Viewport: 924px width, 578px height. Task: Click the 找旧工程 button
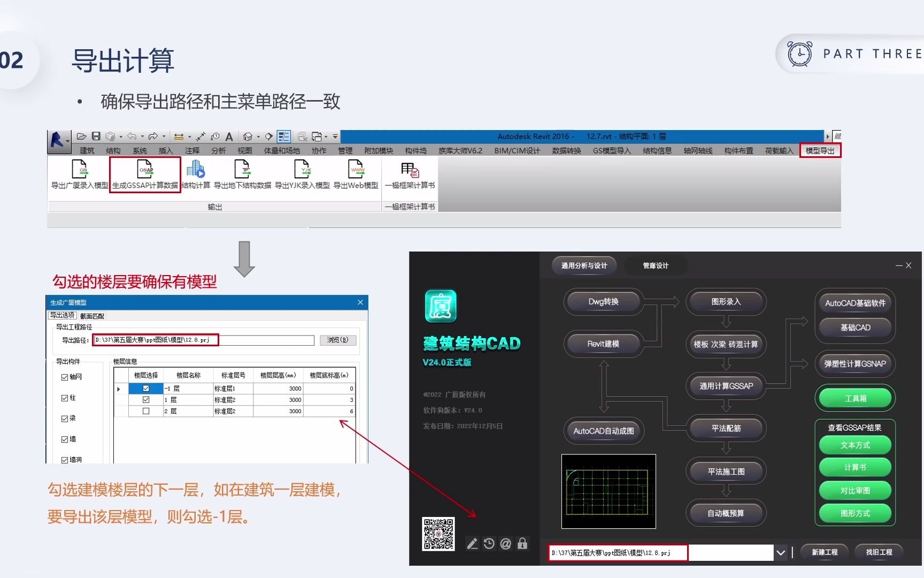click(x=879, y=552)
